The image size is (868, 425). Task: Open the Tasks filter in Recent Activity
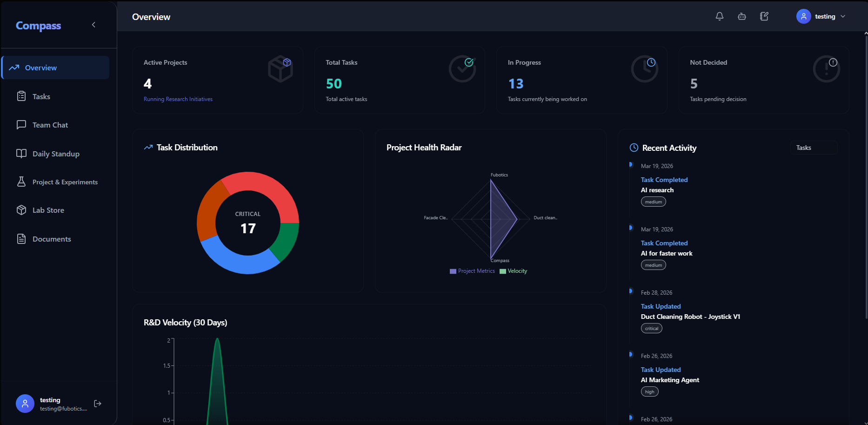pos(813,147)
